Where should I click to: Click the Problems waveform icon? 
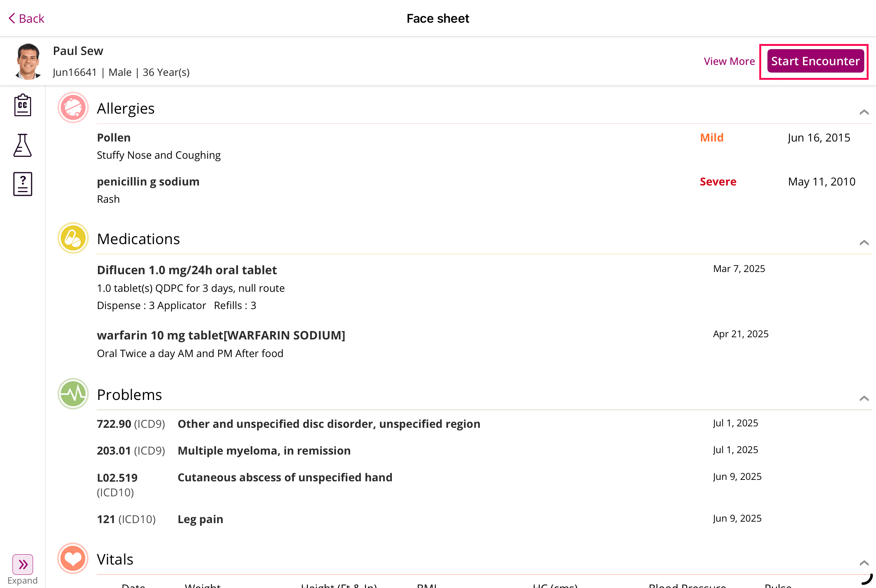tap(73, 394)
